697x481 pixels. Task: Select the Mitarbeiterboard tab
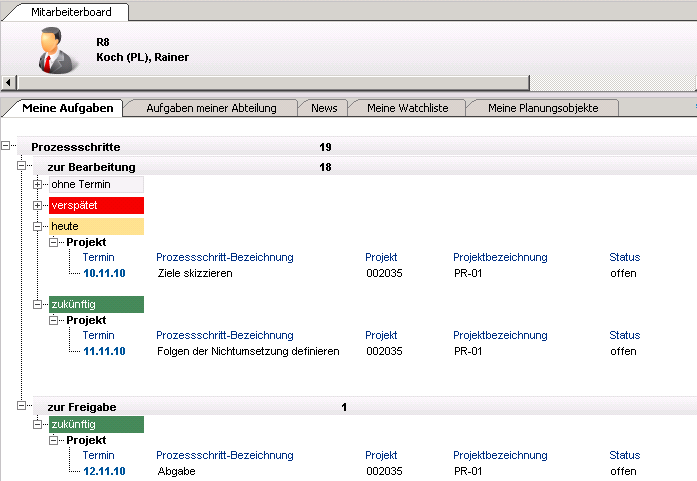click(x=65, y=13)
